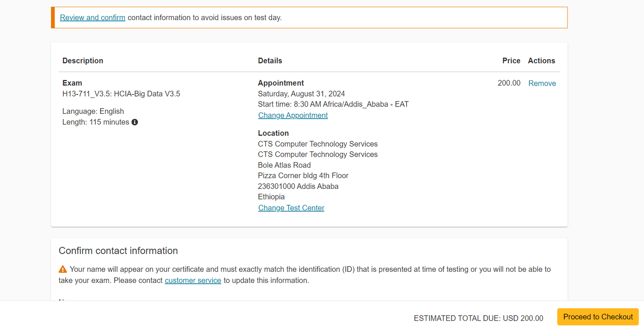Click the Estimated Total Due amount text
The width and height of the screenshot is (644, 328).
(478, 318)
